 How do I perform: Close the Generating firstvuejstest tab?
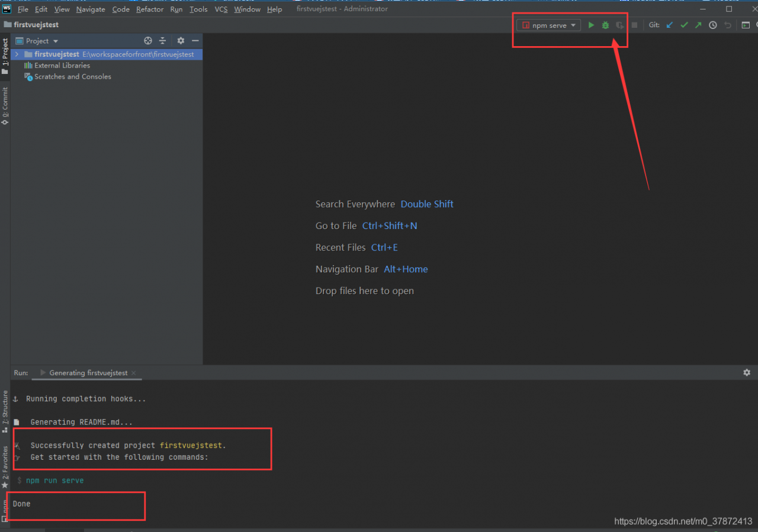tap(134, 373)
